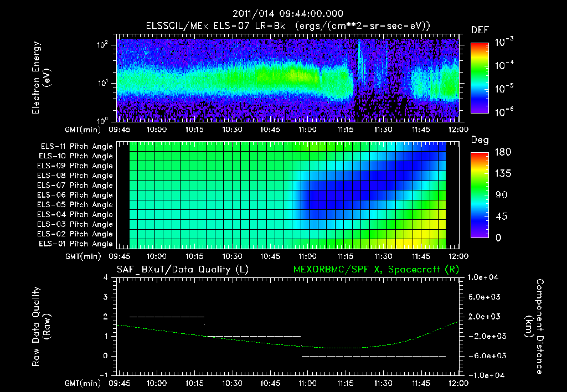Click the white data quality segment at level 1
The image size is (567, 392).
[x=254, y=336]
